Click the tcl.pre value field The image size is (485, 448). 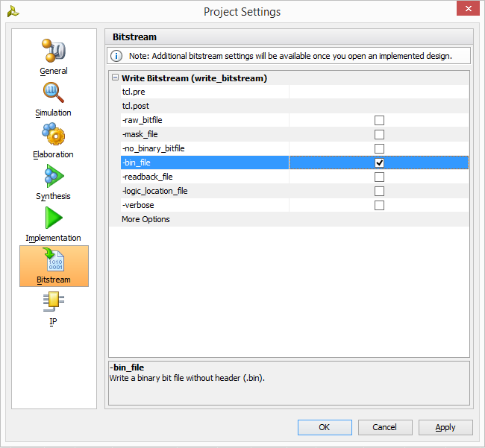[x=379, y=92]
